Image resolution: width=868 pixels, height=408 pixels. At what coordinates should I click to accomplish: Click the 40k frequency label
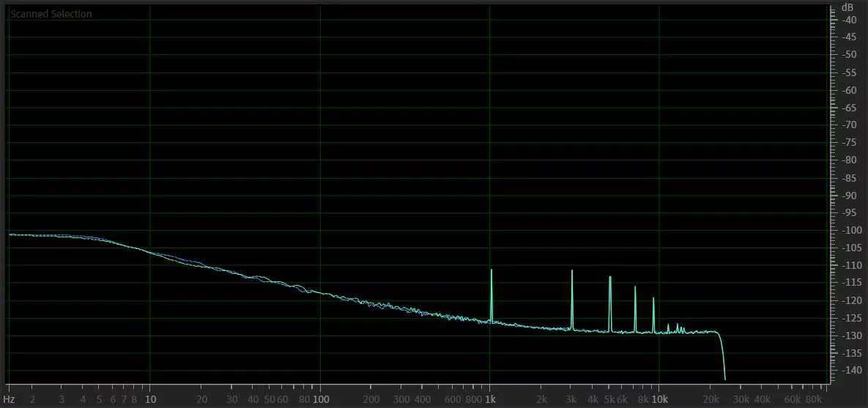coord(763,399)
